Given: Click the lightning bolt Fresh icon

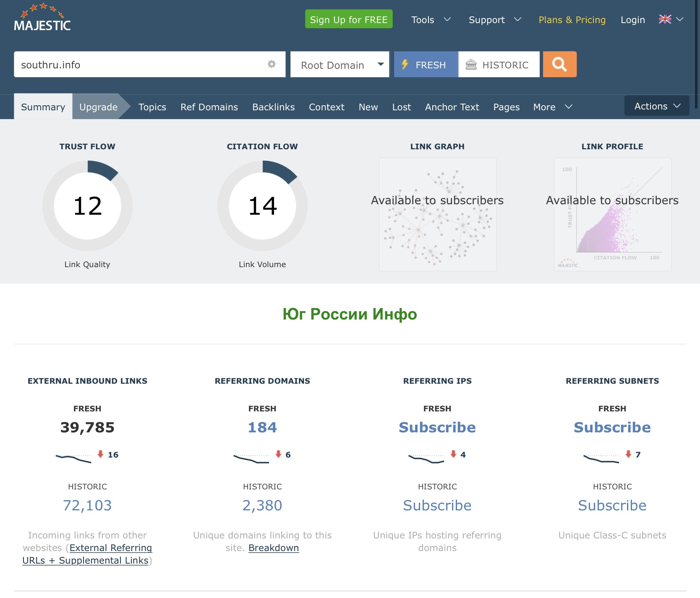Looking at the screenshot, I should pos(405,65).
